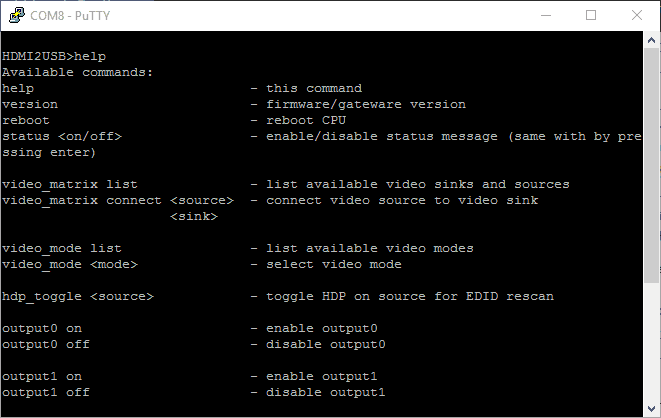This screenshot has width=661, height=418.
Task: Click the 'output1 off' command text
Action: pos(46,392)
